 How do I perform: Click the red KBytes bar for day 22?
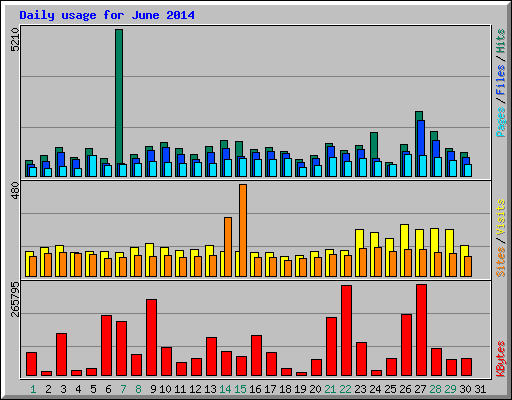(x=346, y=331)
